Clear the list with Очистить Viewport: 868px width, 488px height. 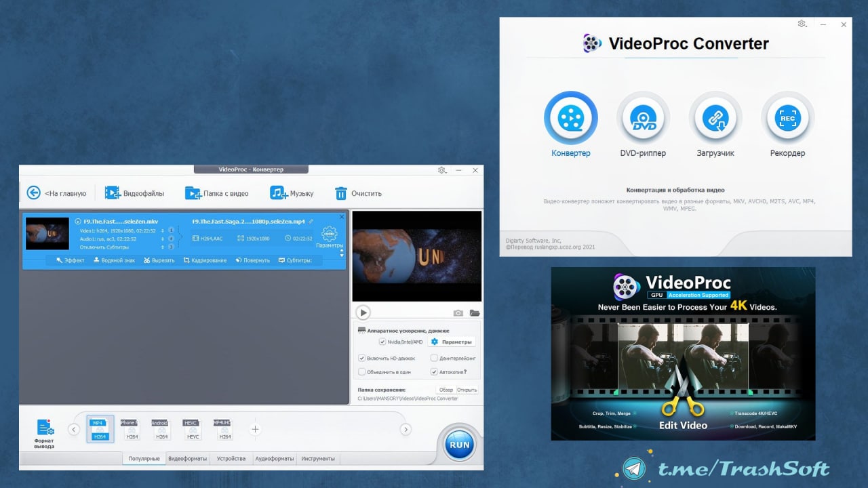pyautogui.click(x=358, y=193)
